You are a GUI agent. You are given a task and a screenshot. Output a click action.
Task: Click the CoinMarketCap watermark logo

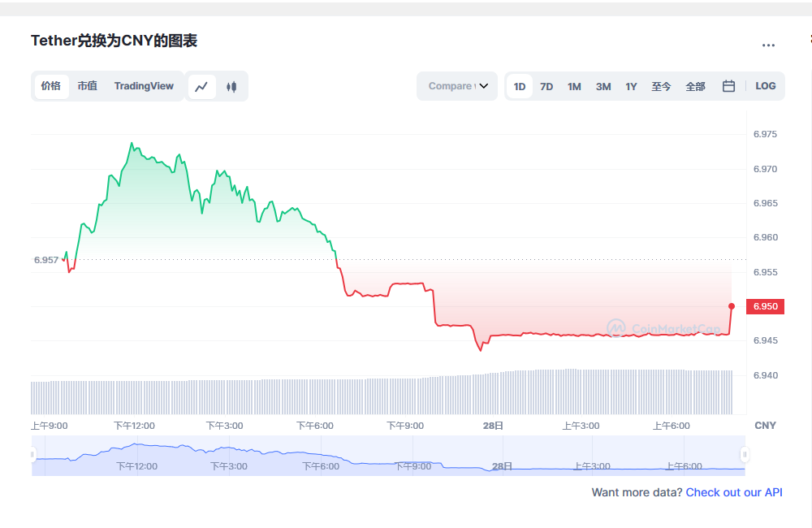(x=662, y=327)
